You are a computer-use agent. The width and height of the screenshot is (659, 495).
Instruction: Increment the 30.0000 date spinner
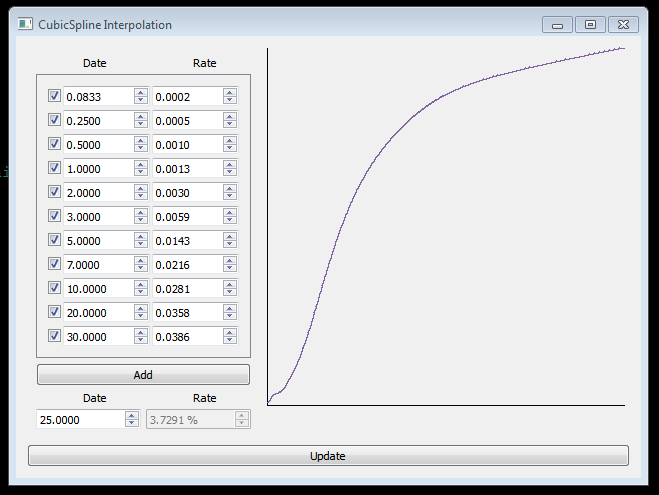pos(141,332)
